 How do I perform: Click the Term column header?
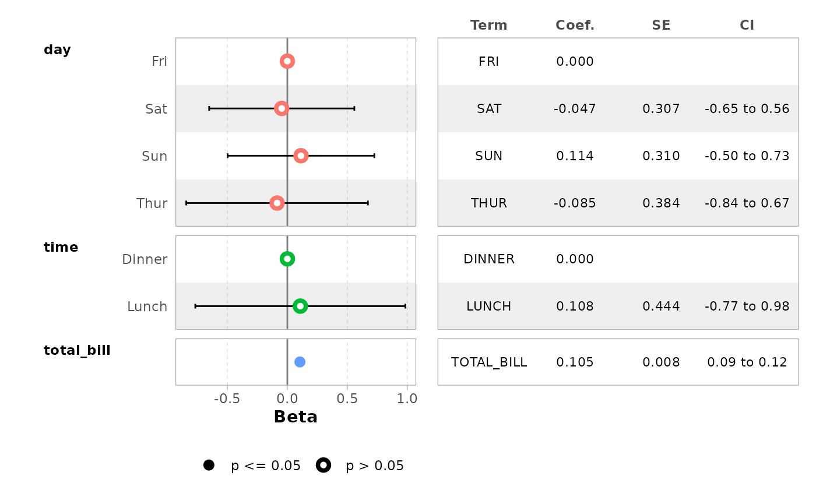pyautogui.click(x=488, y=25)
